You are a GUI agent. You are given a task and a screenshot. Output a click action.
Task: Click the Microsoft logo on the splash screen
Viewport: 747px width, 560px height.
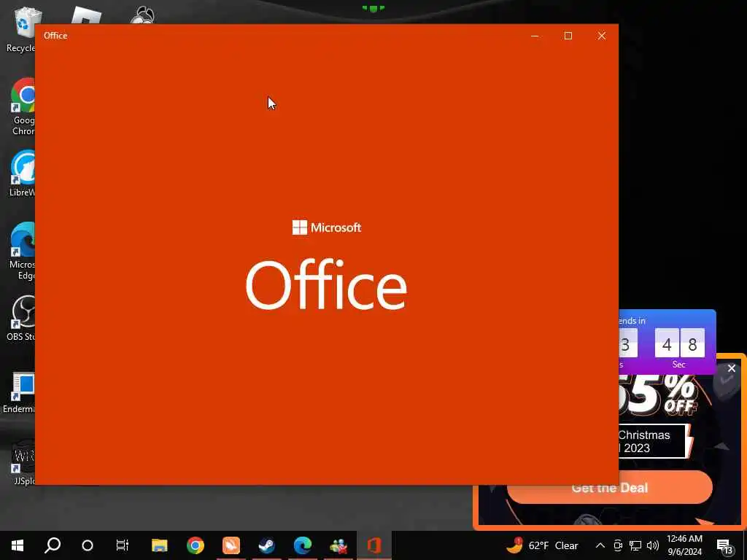tap(327, 227)
